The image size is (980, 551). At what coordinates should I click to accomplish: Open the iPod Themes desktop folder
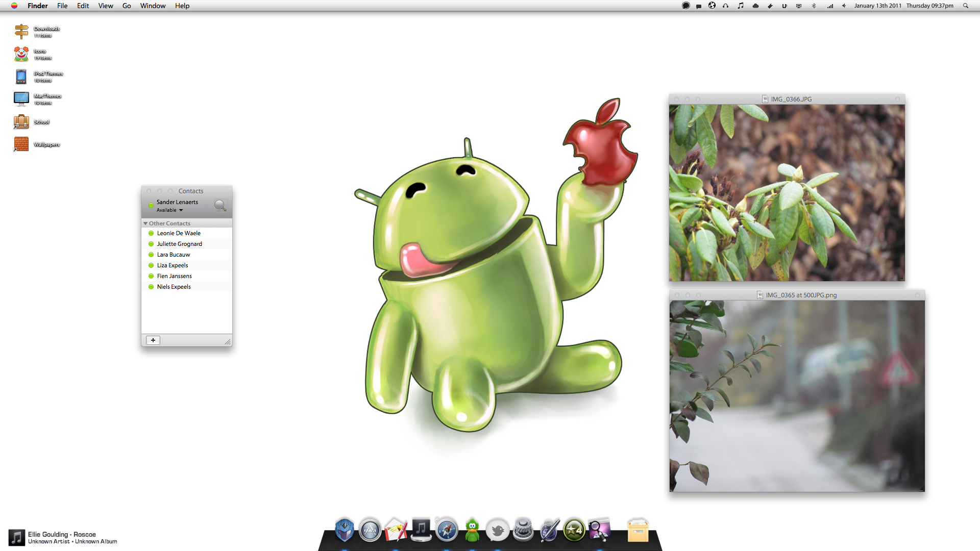point(21,77)
